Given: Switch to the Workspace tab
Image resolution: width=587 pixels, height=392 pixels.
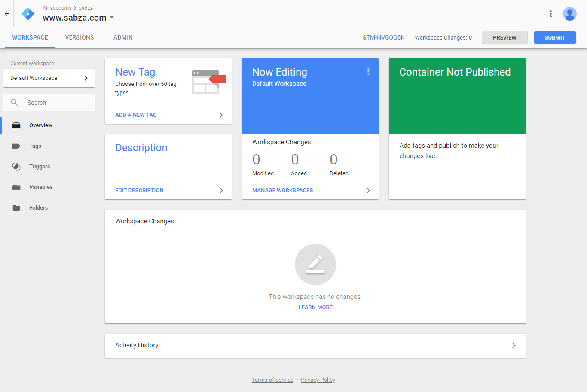Looking at the screenshot, I should (30, 38).
